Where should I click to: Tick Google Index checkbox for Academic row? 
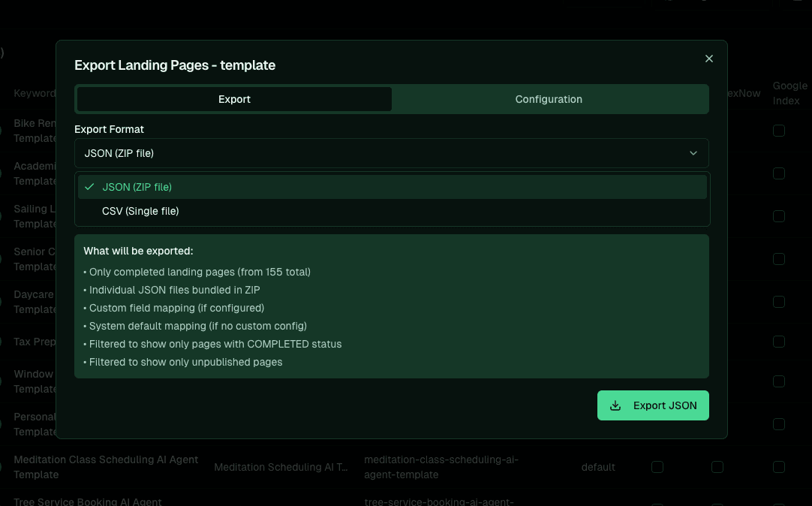[779, 173]
